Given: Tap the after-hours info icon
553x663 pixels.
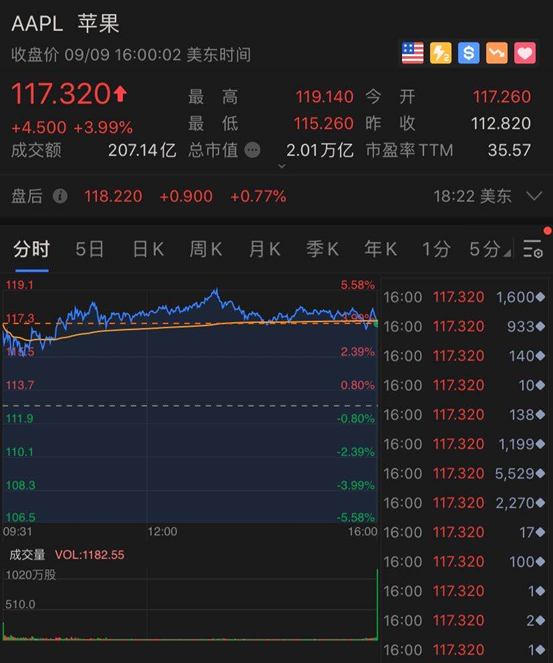Looking at the screenshot, I should coord(60,196).
